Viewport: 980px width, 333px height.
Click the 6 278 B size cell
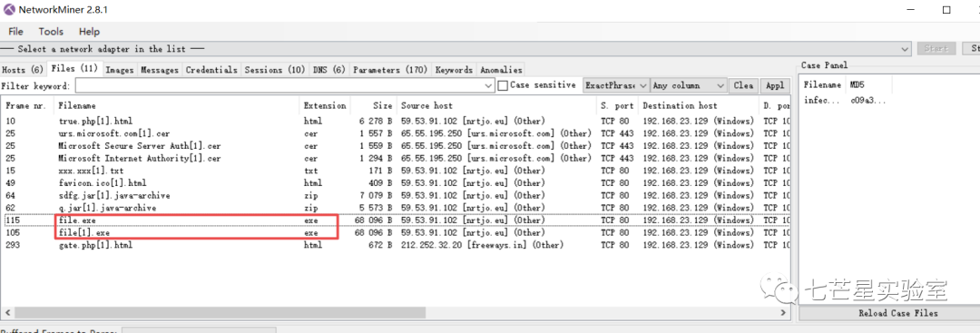click(x=375, y=121)
